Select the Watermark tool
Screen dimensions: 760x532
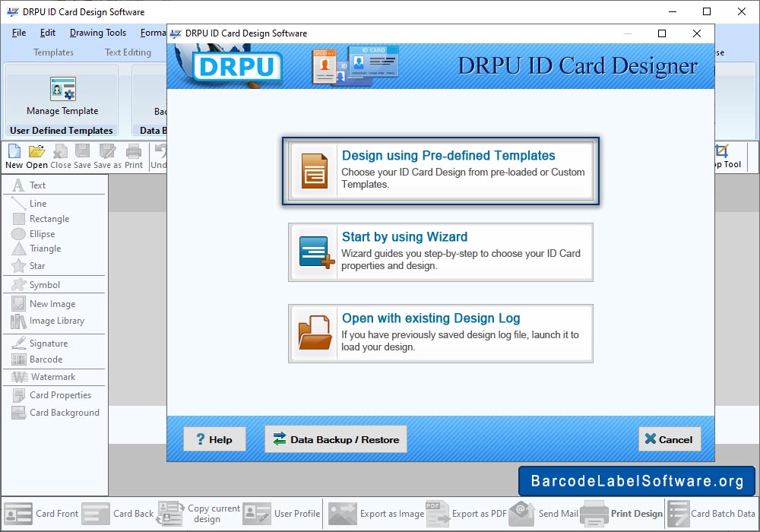52,377
